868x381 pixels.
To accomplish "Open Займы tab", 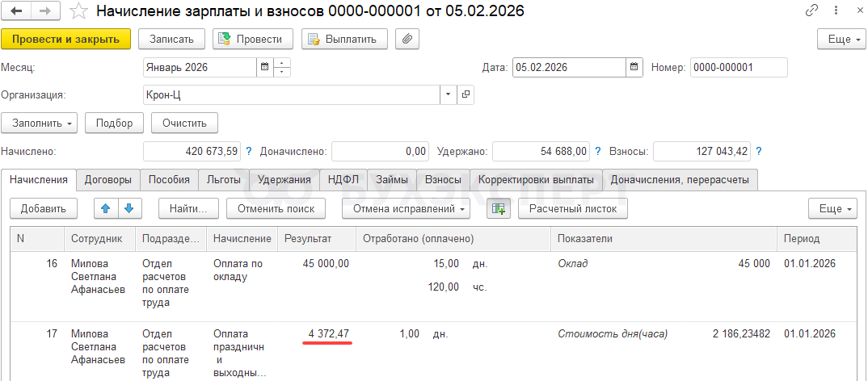I will tap(392, 180).
